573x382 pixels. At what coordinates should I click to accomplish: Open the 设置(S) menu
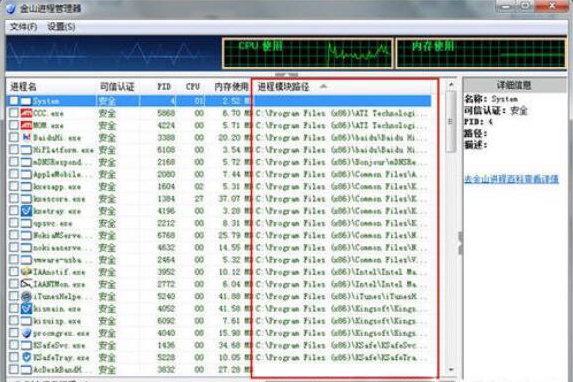pos(61,27)
